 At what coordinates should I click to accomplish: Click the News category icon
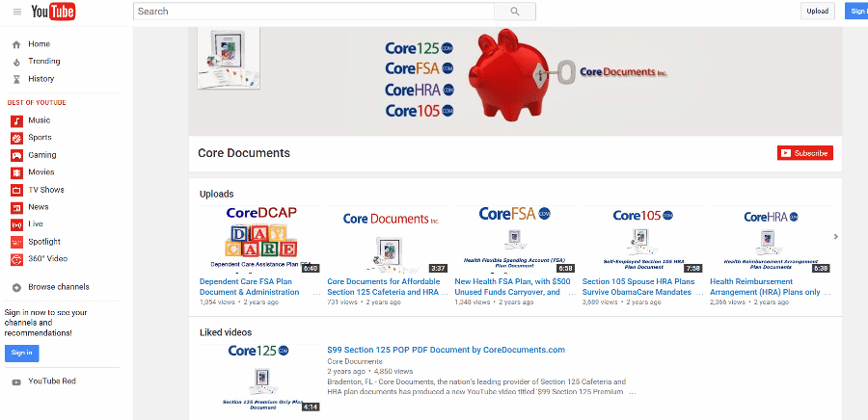[x=17, y=208]
